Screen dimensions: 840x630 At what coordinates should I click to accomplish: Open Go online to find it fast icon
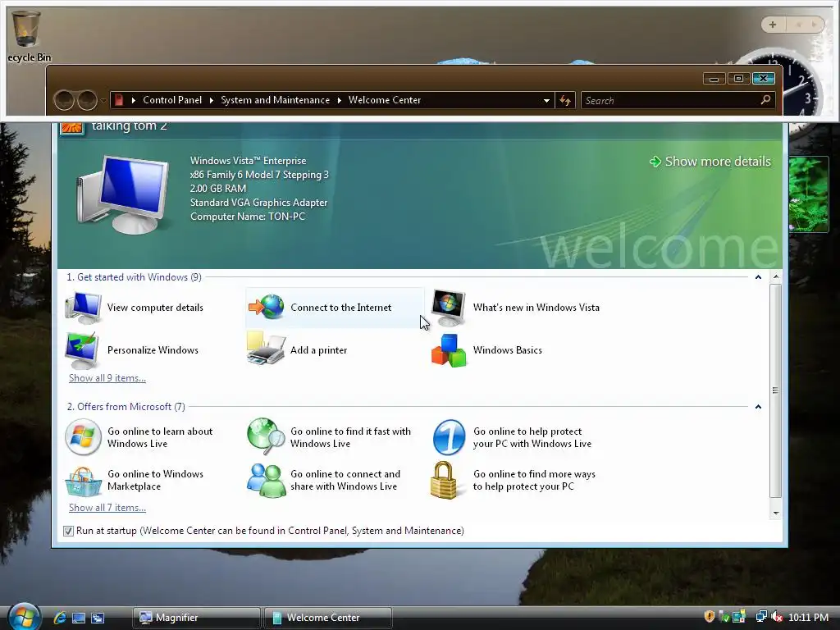pyautogui.click(x=266, y=436)
